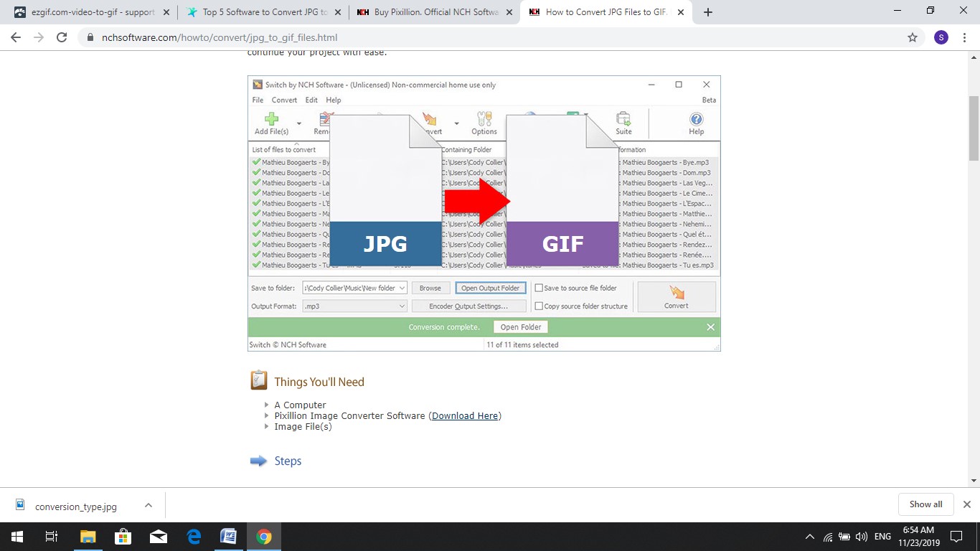Viewport: 980px width, 551px height.
Task: Open Task View on the taskbar
Action: [52, 537]
